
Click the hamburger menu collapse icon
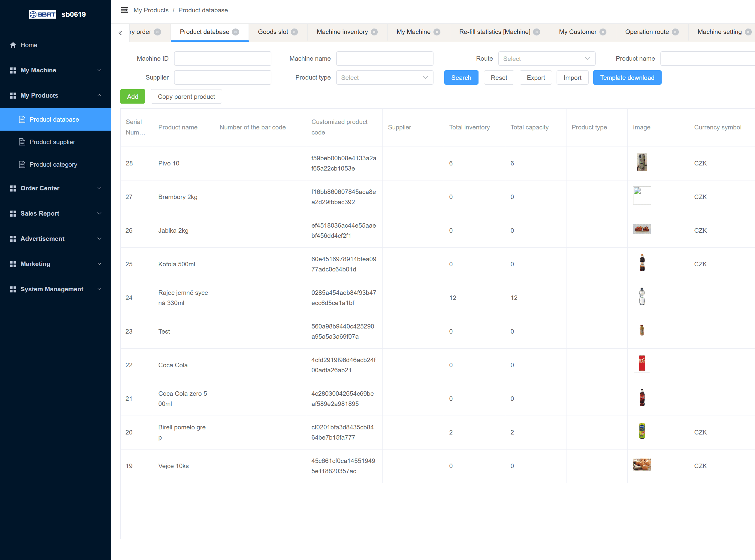[x=124, y=10]
